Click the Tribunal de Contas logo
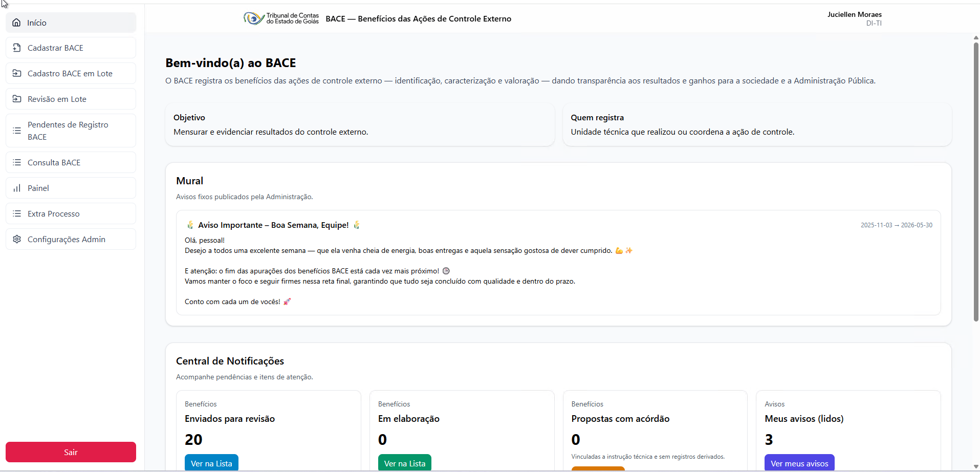Image resolution: width=980 pixels, height=472 pixels. coord(281,18)
